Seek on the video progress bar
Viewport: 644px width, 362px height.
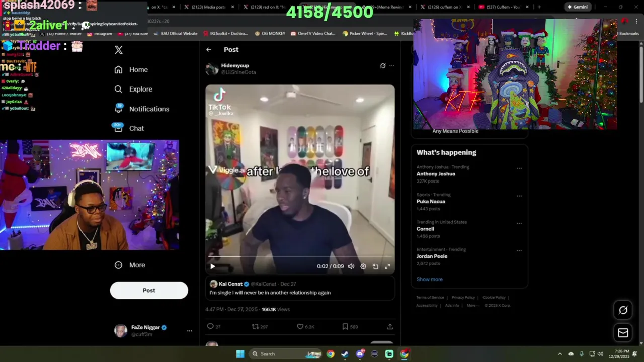[300, 257]
